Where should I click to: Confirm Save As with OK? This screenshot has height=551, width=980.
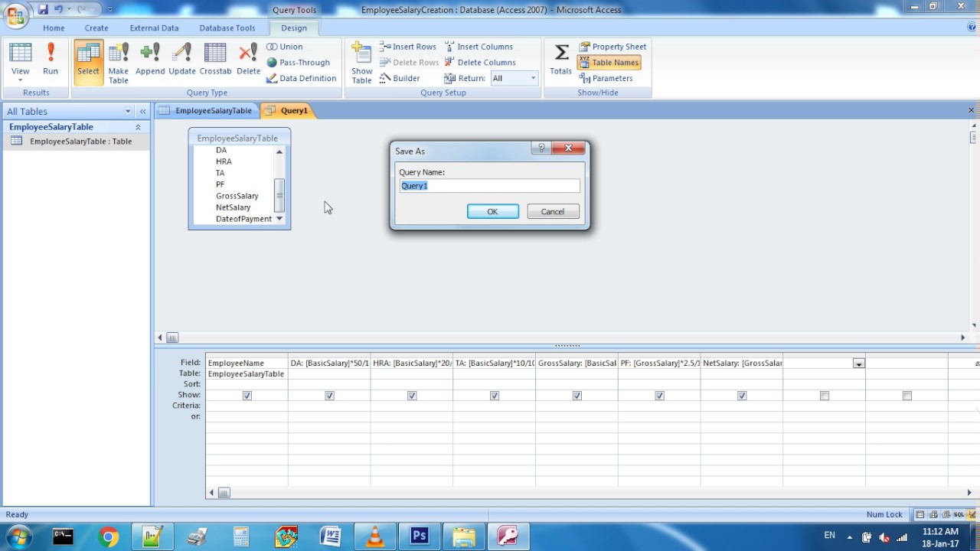[492, 212]
